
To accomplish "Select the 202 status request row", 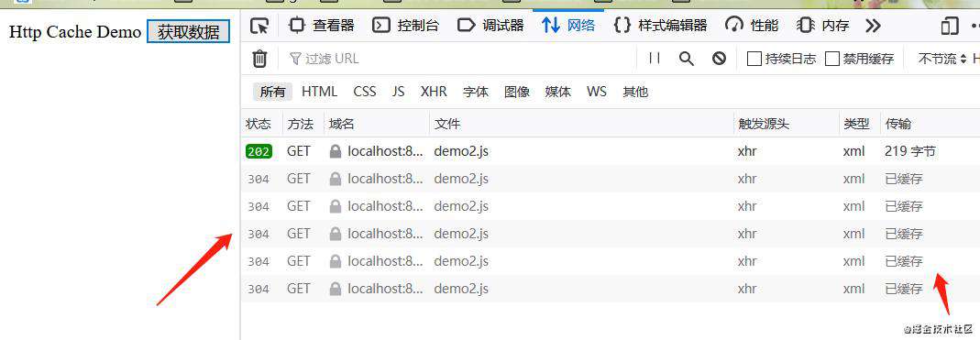I will pos(610,151).
